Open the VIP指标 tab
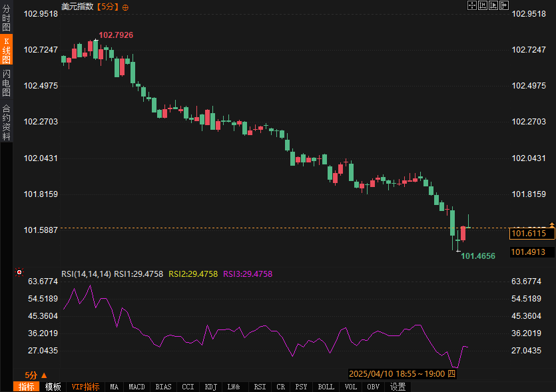Image resolution: width=556 pixels, height=392 pixels. [x=85, y=387]
